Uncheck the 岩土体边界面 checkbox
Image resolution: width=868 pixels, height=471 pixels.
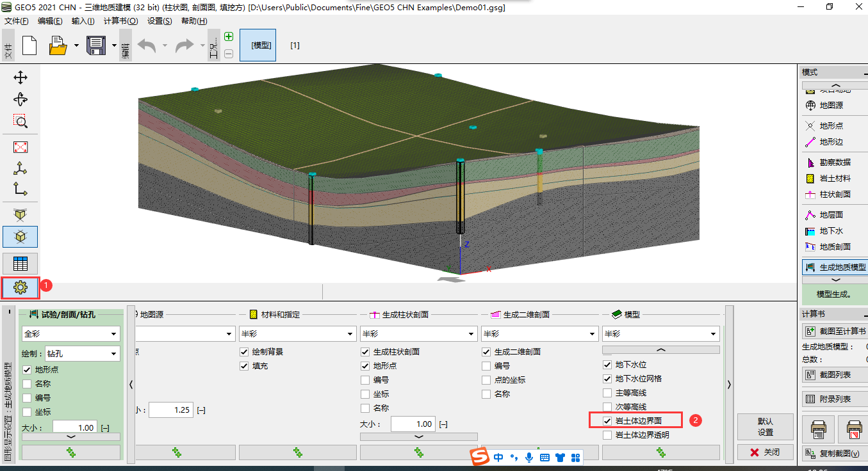[607, 421]
